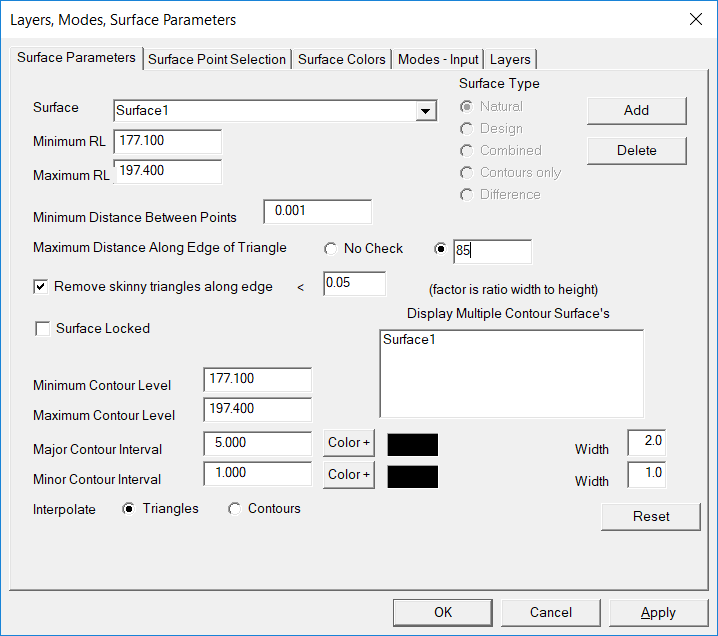Choose Contours for interpolation
Image resolution: width=718 pixels, height=636 pixels.
(235, 509)
